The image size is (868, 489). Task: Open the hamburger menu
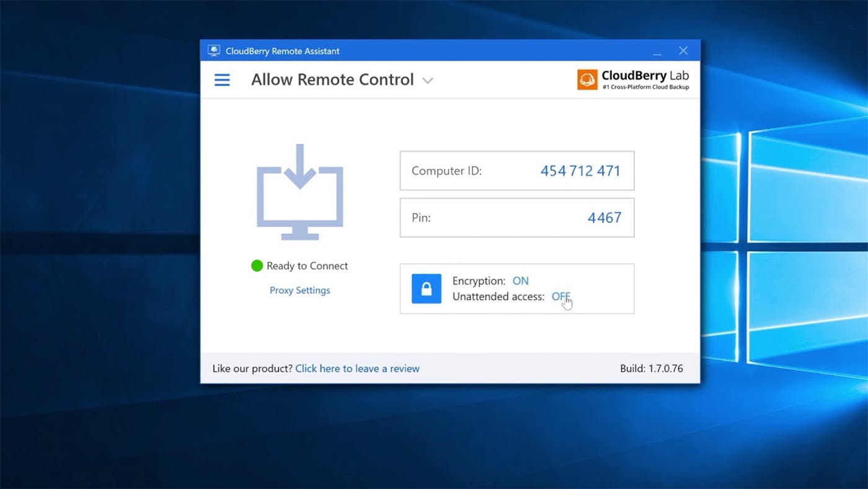[x=222, y=80]
